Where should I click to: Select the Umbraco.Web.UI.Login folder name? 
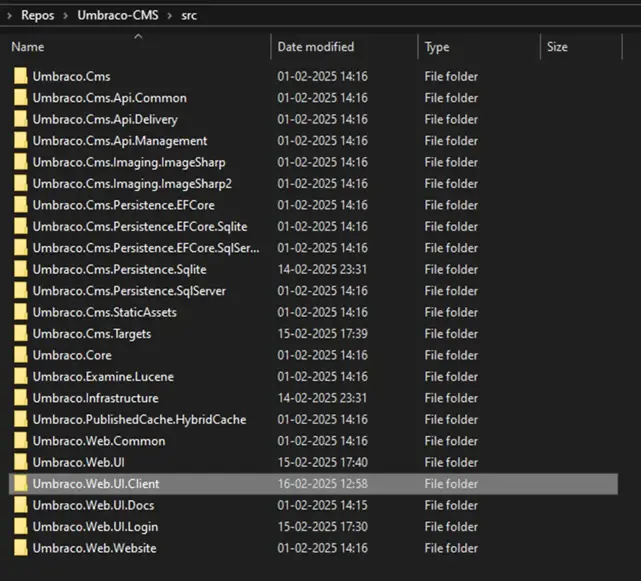tap(95, 527)
